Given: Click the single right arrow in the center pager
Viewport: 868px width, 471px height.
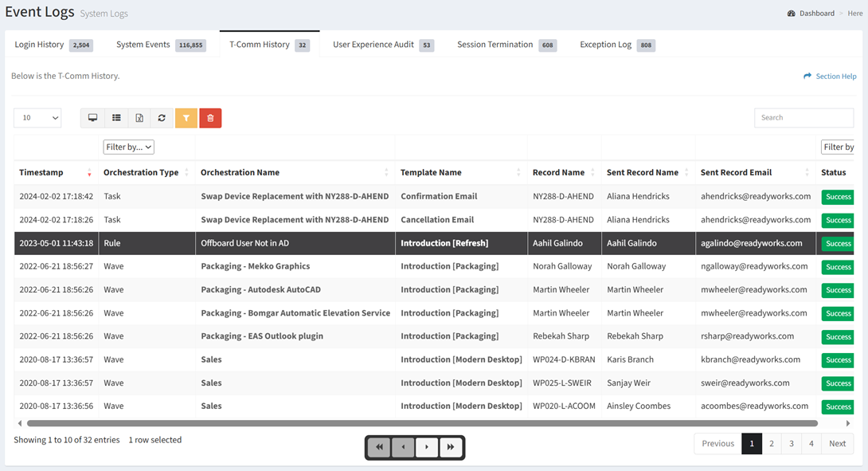Looking at the screenshot, I should [427, 447].
